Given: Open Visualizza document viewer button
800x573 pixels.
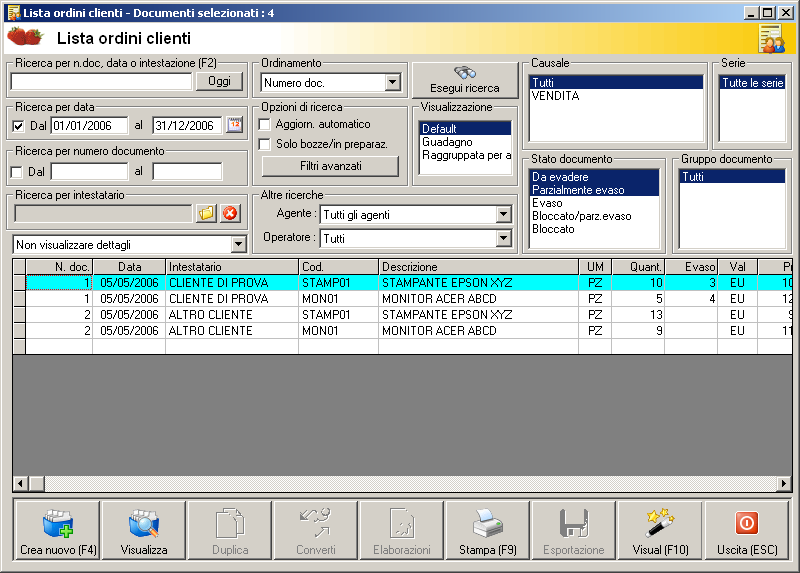Looking at the screenshot, I should (x=144, y=531).
